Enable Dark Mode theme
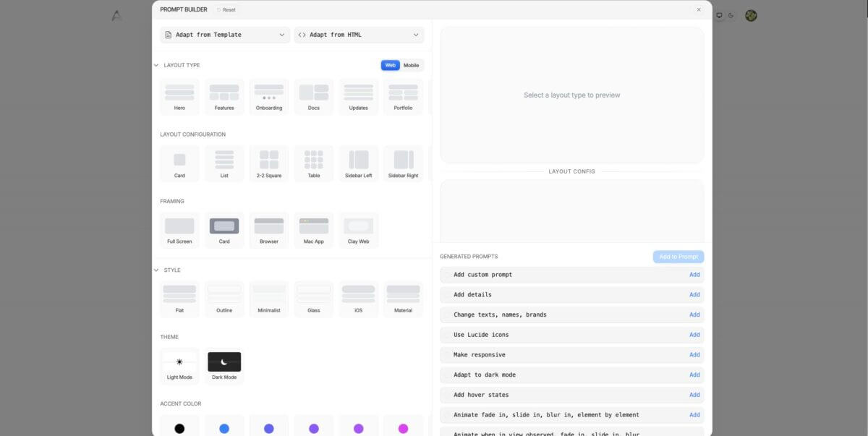This screenshot has height=436, width=868. [x=224, y=366]
